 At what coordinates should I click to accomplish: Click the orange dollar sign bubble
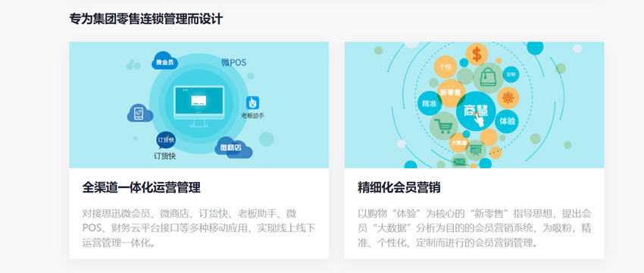[x=477, y=55]
